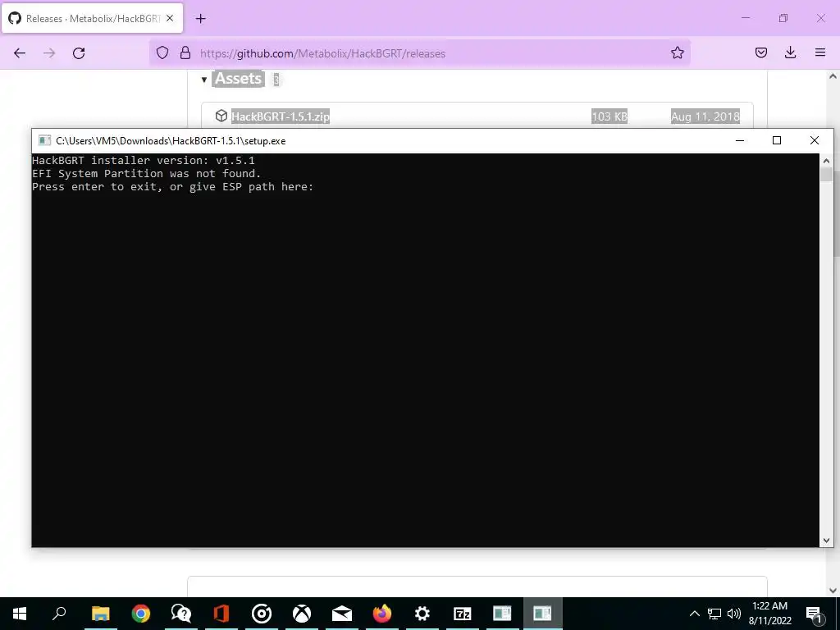
Task: Open the Mail app in taskbar
Action: (x=341, y=614)
